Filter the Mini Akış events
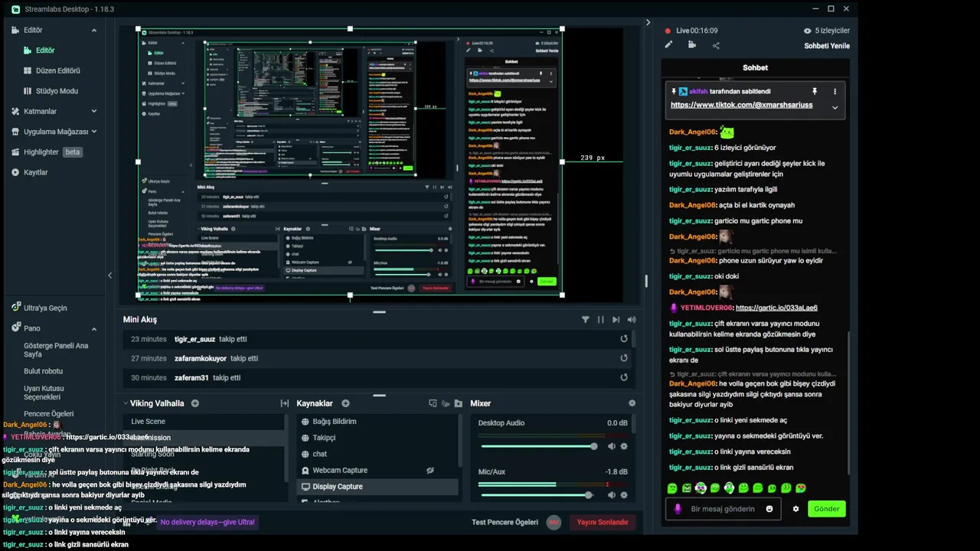Viewport: 980px width, 551px height. click(x=586, y=320)
